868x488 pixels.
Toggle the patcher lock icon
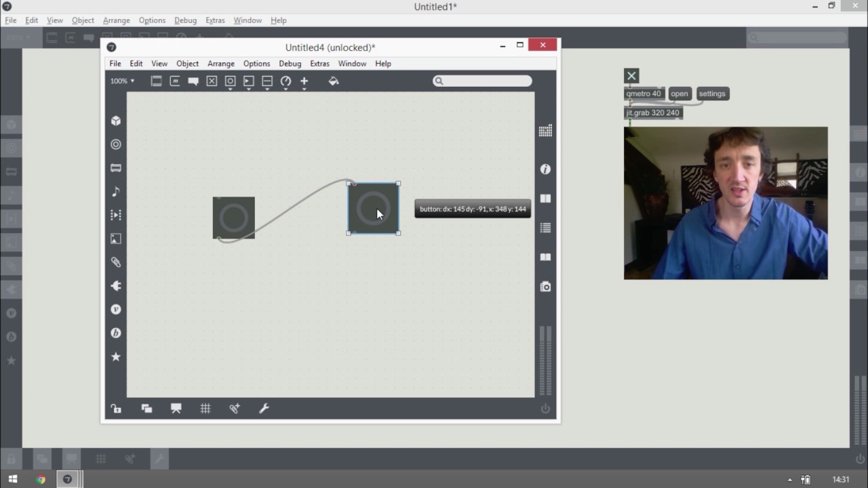tap(116, 408)
